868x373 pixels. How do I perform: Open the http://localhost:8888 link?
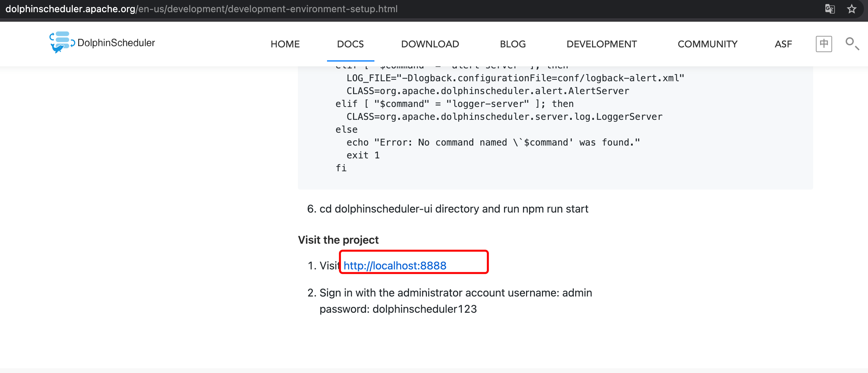[x=395, y=266]
